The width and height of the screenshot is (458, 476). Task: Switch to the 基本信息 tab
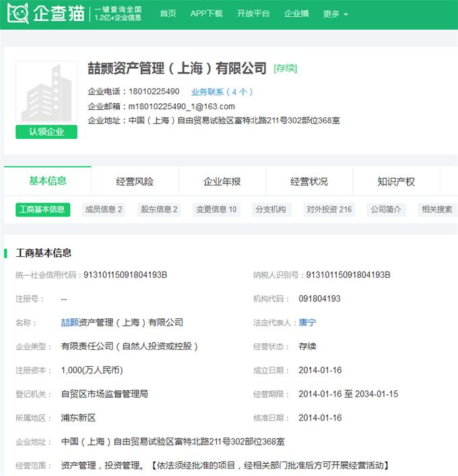click(48, 181)
